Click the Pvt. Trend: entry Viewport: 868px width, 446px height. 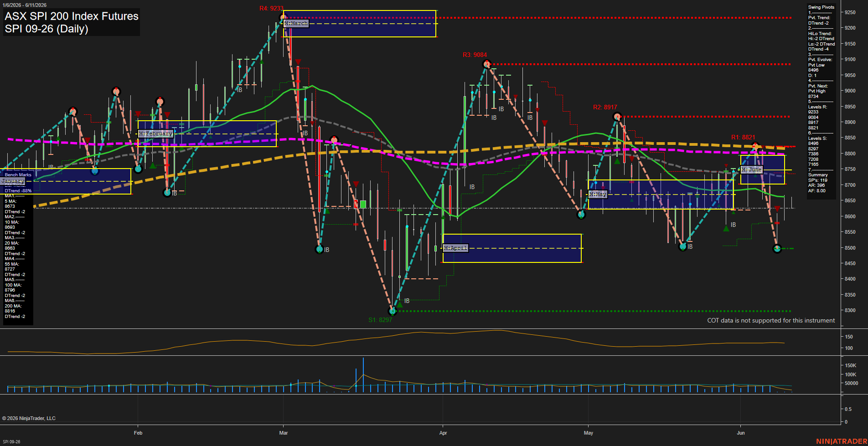point(819,18)
